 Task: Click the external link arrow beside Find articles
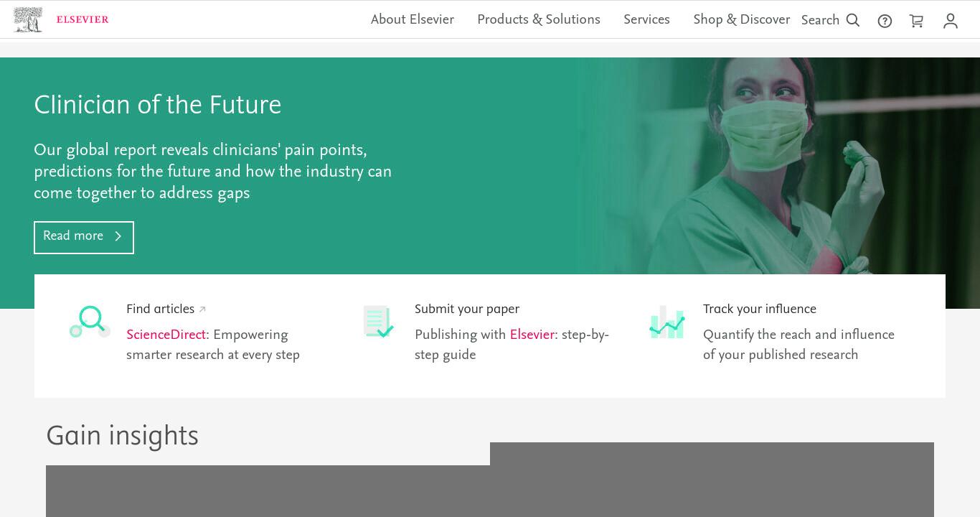202,309
